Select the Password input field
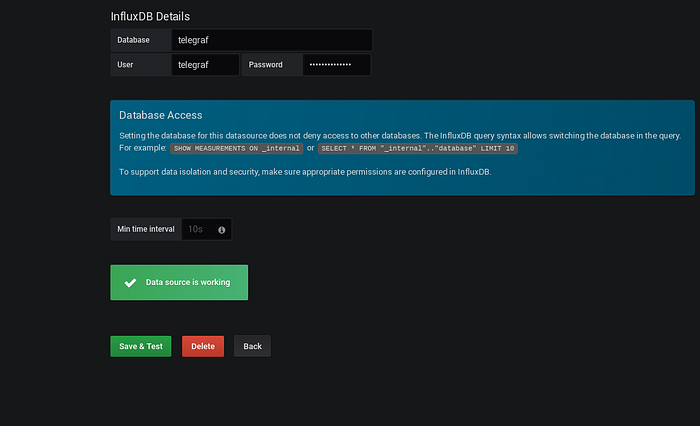The height and width of the screenshot is (426, 700). click(x=337, y=65)
